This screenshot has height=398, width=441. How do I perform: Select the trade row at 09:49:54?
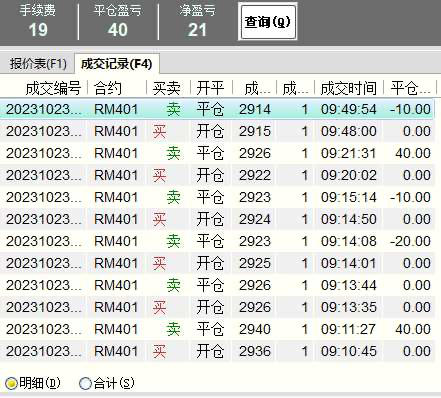tap(217, 109)
